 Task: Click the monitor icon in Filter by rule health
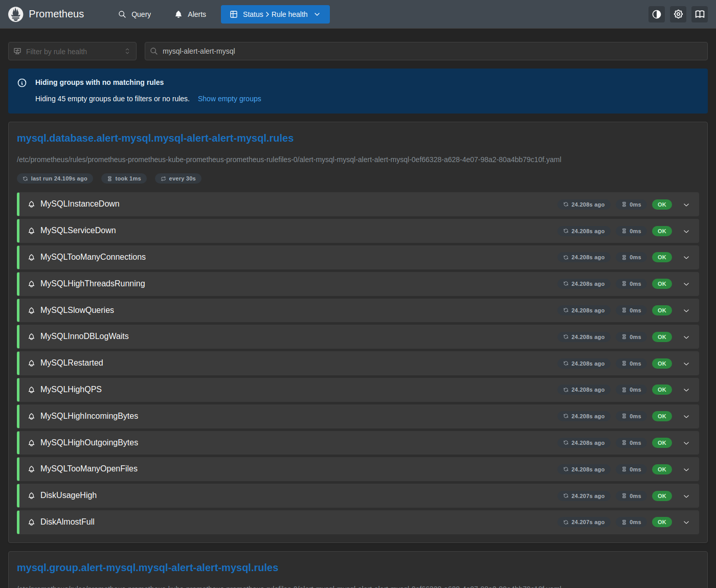(17, 51)
